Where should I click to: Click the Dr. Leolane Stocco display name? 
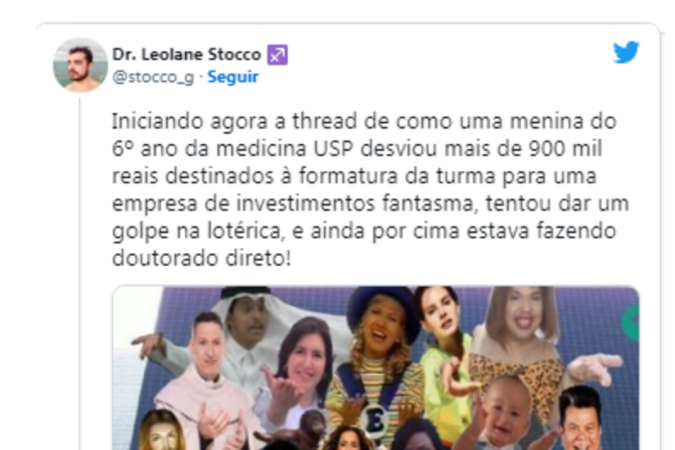pos(186,54)
